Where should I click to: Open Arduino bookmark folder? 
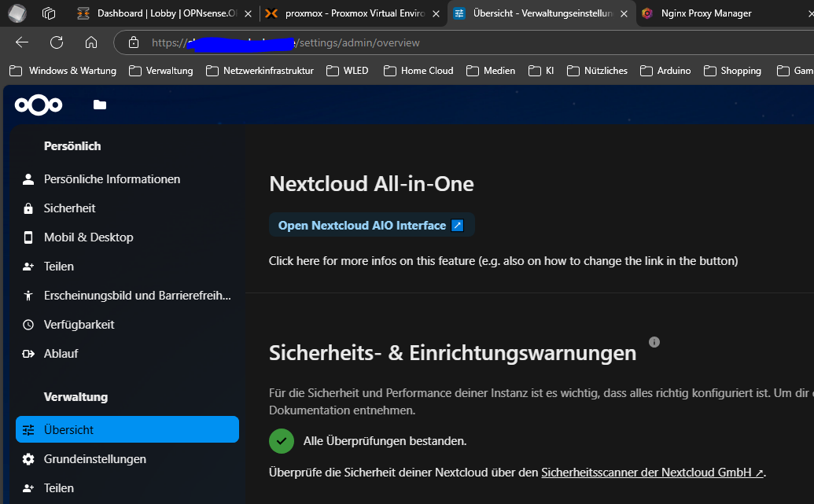pos(665,71)
